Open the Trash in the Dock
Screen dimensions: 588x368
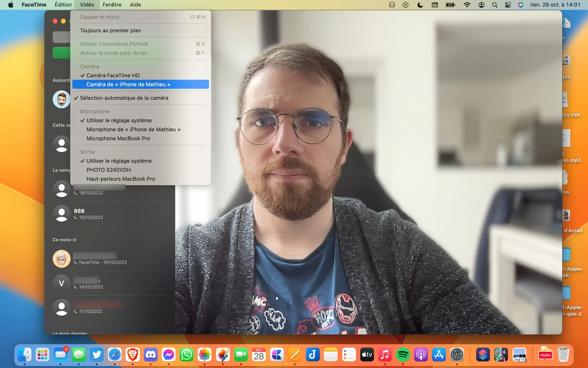pos(563,354)
